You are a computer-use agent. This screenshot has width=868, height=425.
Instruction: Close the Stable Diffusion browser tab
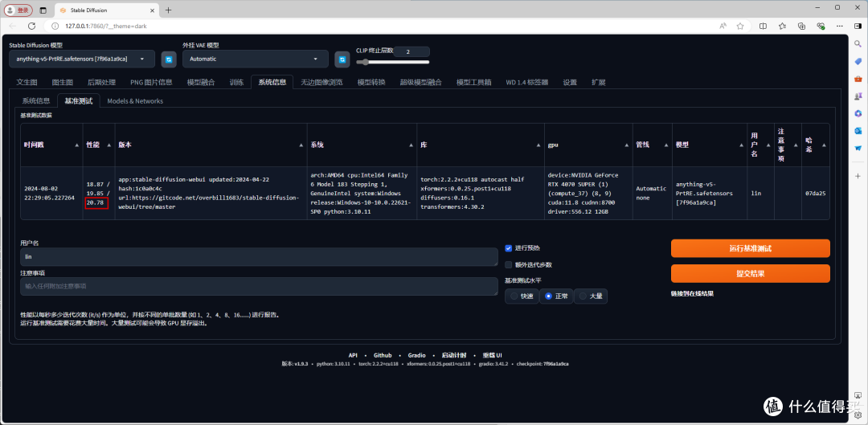point(154,10)
